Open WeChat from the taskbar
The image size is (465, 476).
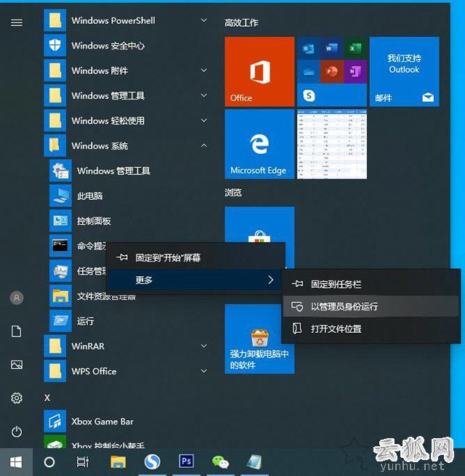pyautogui.click(x=220, y=462)
